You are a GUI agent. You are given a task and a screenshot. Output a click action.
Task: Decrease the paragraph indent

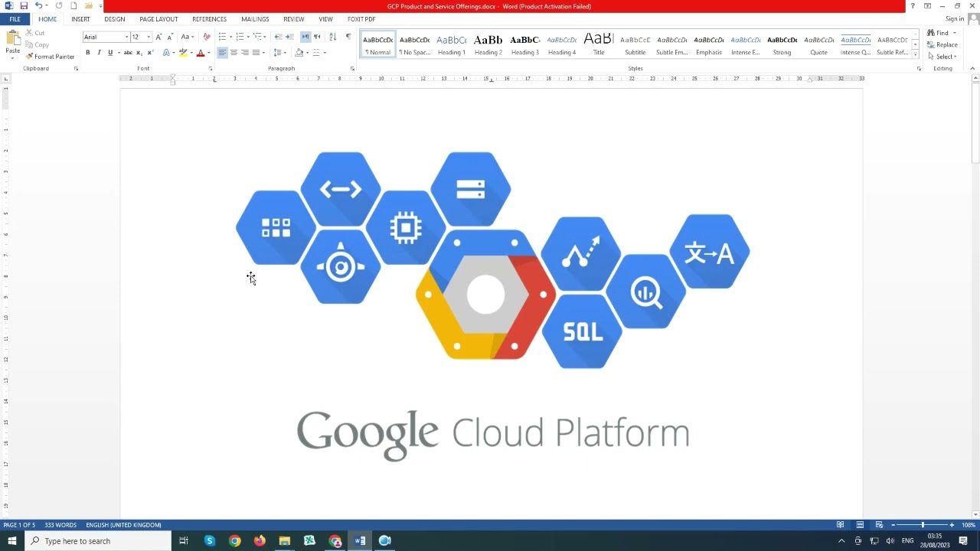point(278,37)
